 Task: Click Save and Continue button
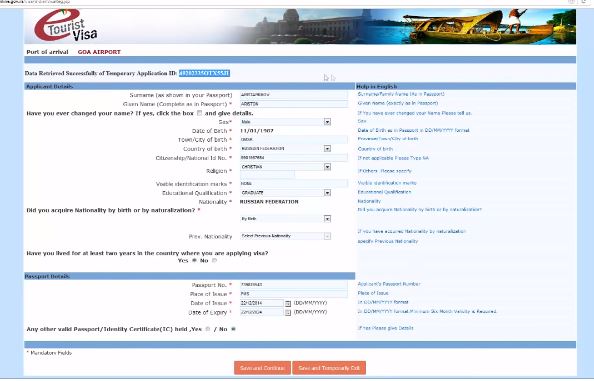262,368
